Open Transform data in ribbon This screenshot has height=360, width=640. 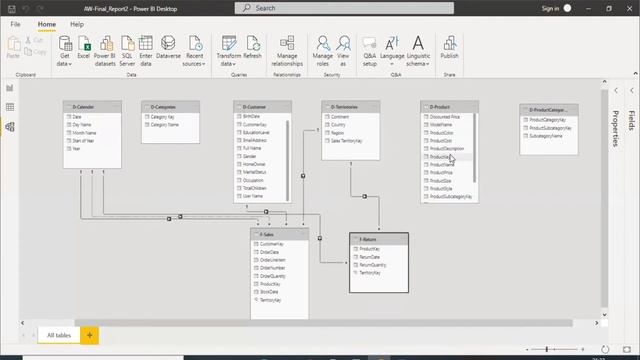point(229,51)
